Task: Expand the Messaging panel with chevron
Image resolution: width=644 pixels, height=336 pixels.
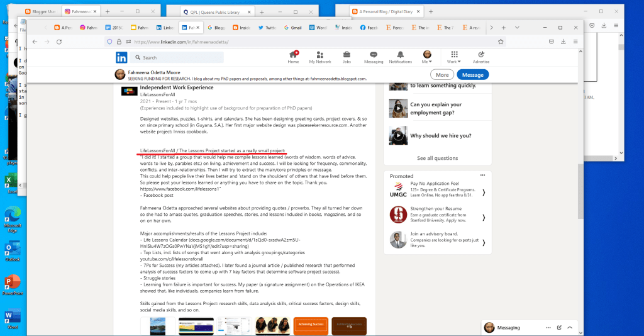Action: pos(569,328)
